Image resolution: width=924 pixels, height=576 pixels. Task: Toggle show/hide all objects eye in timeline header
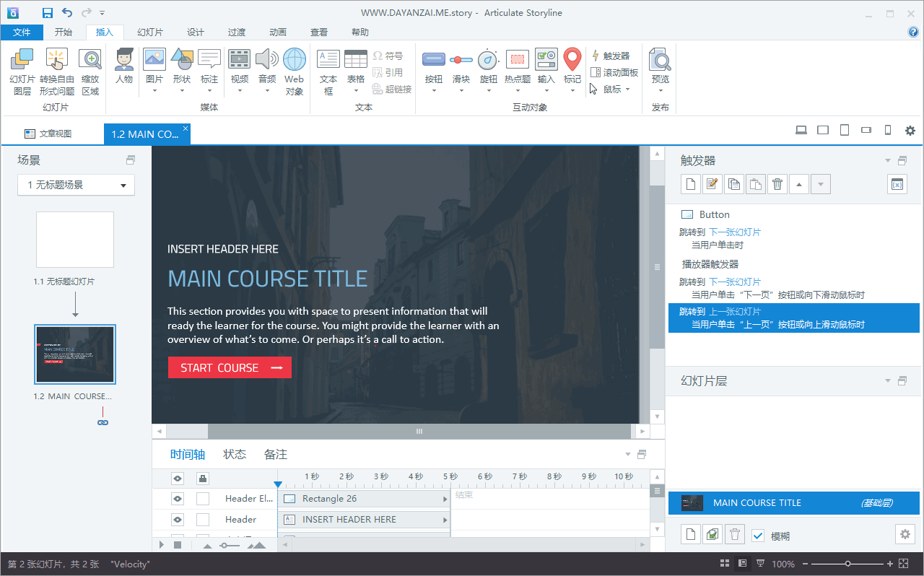click(178, 478)
